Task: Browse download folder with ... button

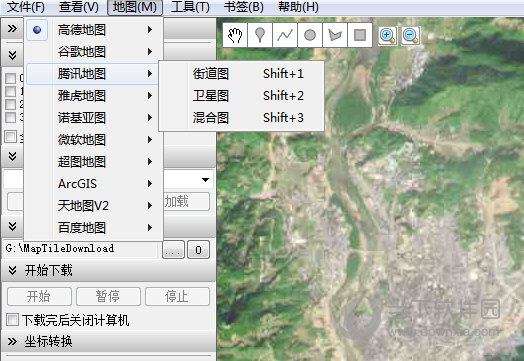Action: (x=173, y=250)
